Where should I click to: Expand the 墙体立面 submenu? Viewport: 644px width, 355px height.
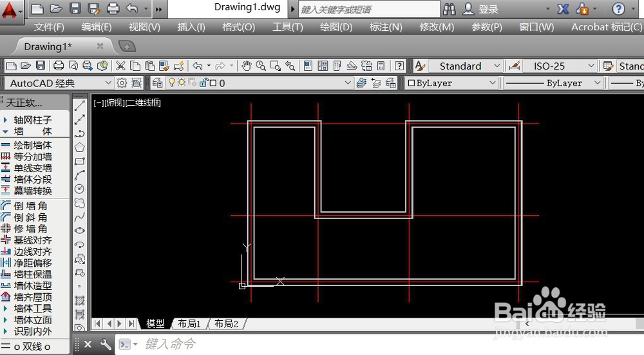click(x=32, y=320)
